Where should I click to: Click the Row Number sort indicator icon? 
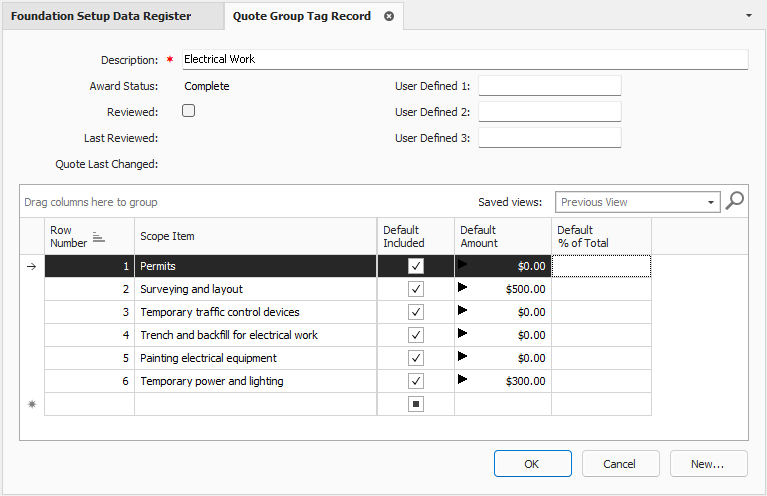99,237
